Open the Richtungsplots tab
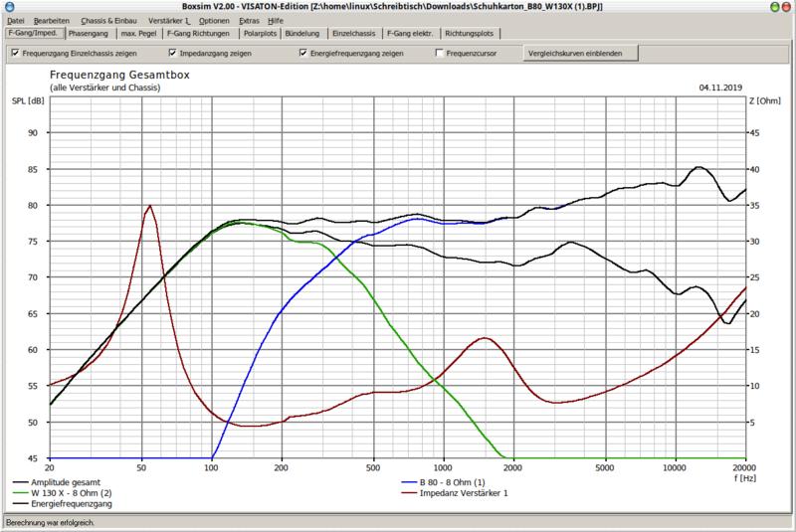The image size is (796, 532). pos(469,34)
